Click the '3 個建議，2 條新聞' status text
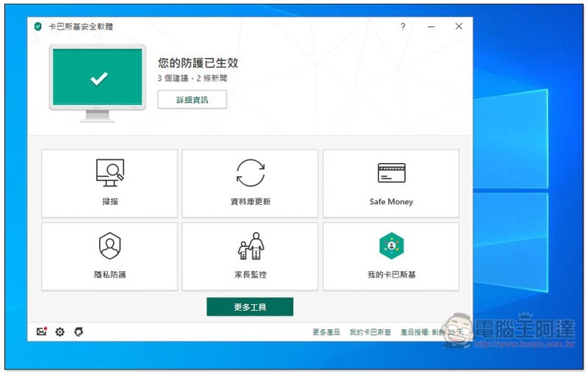The height and width of the screenshot is (374, 588). pos(193,79)
